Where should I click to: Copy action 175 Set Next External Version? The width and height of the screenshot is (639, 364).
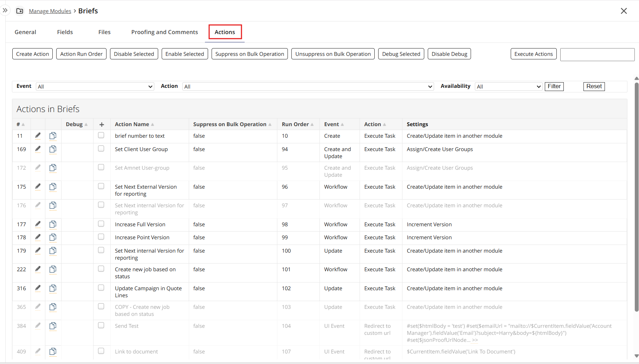tap(53, 187)
